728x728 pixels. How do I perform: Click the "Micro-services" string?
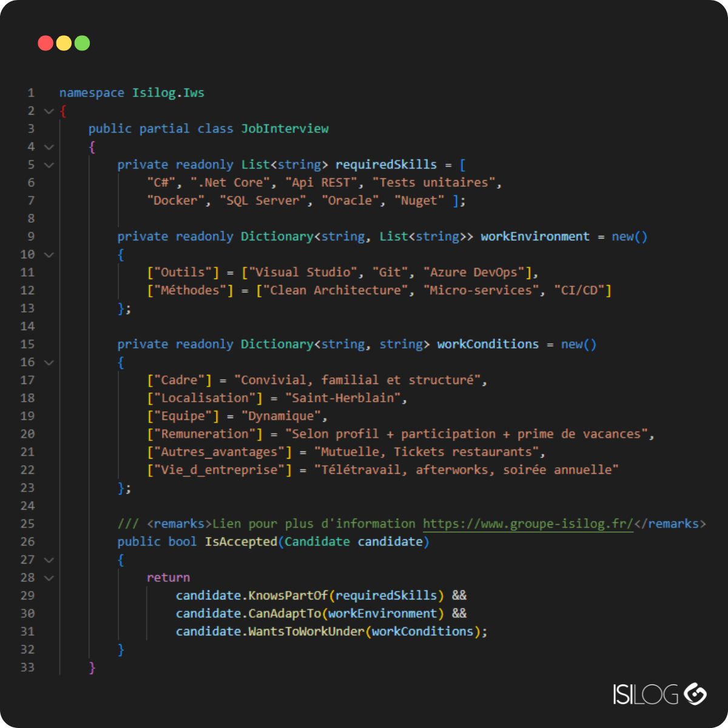pyautogui.click(x=482, y=290)
